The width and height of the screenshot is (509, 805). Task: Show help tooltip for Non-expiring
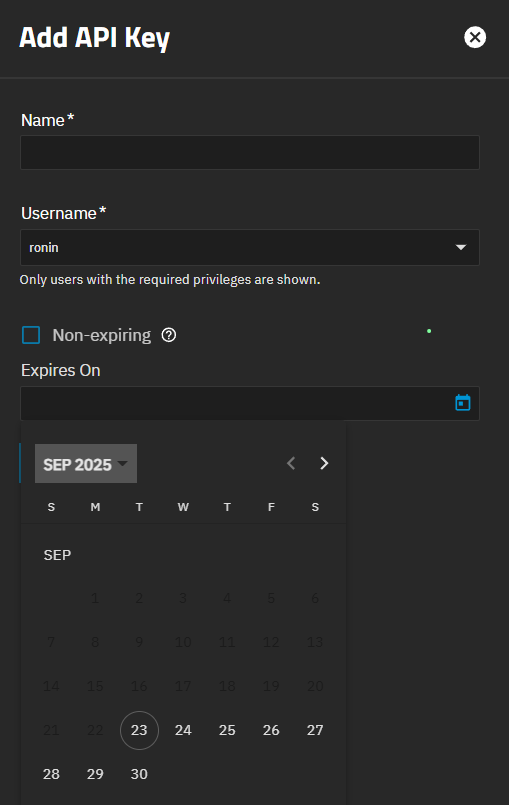point(168,335)
